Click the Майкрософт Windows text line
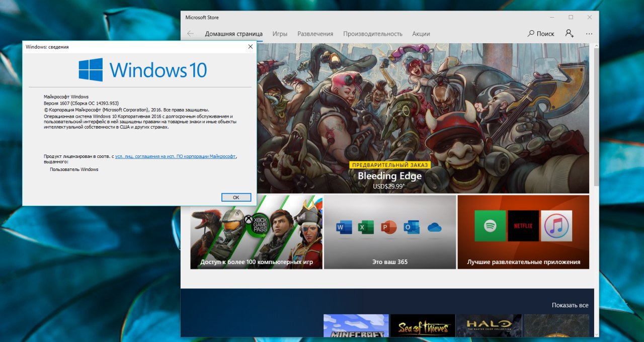644x342 pixels. point(66,97)
